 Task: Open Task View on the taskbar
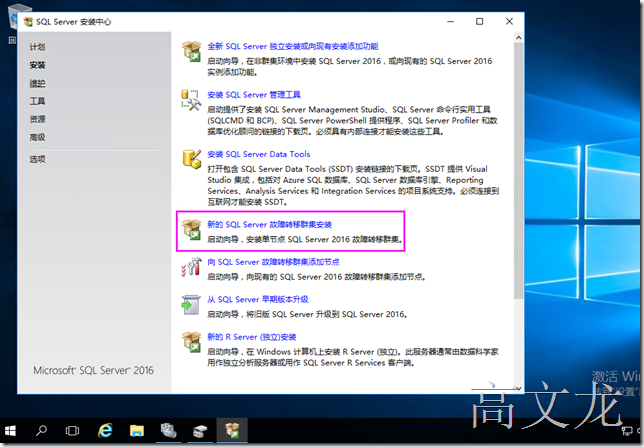(x=72, y=431)
